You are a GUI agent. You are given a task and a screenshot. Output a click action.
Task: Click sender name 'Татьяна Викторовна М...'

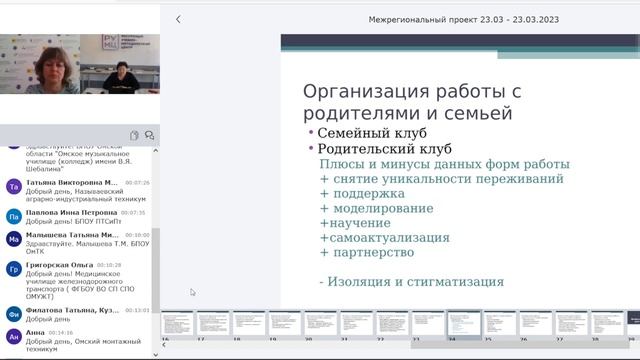click(x=71, y=182)
